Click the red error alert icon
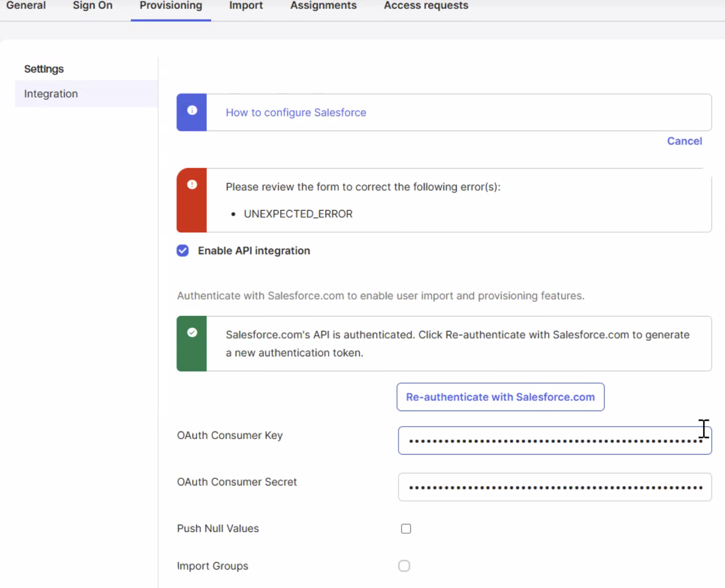This screenshot has width=725, height=588. pyautogui.click(x=192, y=184)
